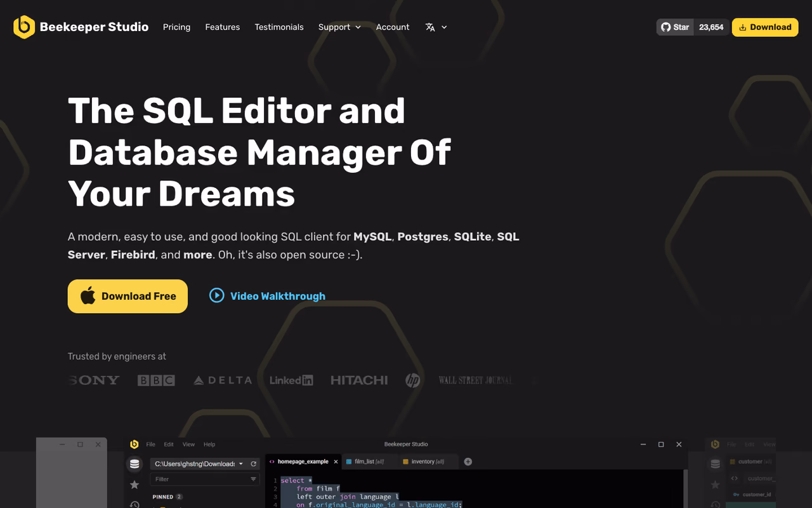Expand the Support menu
The height and width of the screenshot is (508, 812).
(x=339, y=27)
